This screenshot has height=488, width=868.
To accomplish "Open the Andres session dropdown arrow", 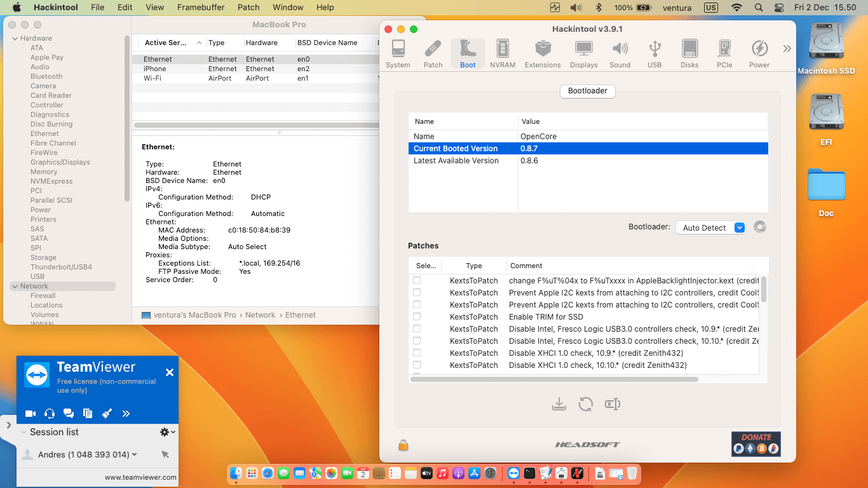I will [x=135, y=454].
